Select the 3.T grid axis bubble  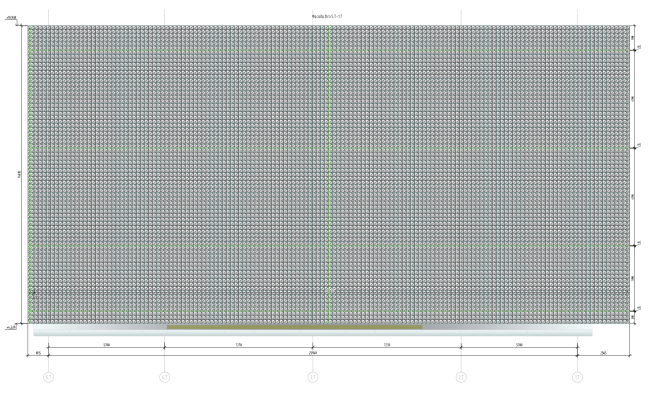pos(313,377)
